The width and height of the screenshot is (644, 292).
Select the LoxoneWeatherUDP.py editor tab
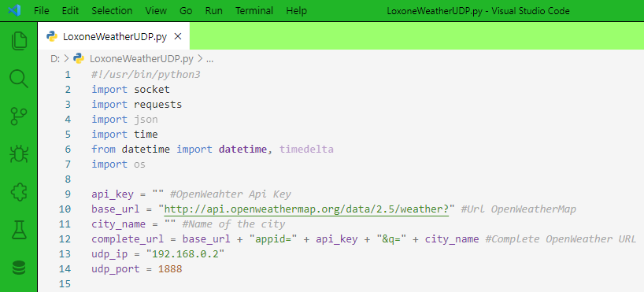pos(114,36)
